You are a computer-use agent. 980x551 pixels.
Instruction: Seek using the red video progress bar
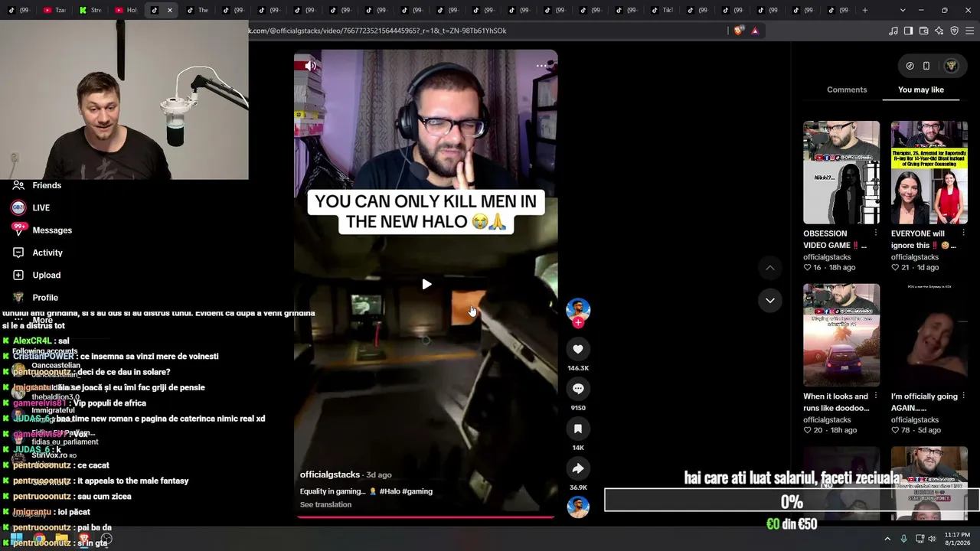(426, 517)
